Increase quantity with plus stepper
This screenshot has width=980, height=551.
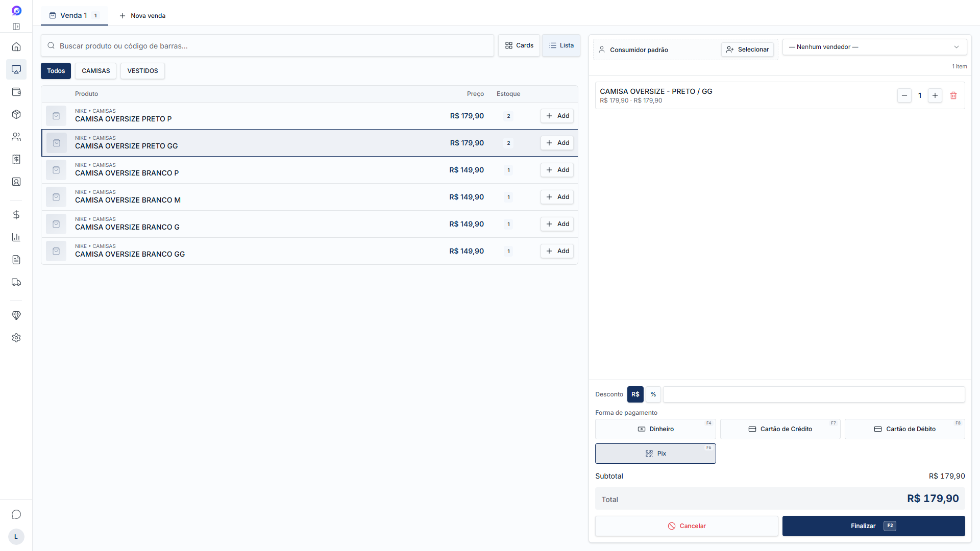pos(935,95)
